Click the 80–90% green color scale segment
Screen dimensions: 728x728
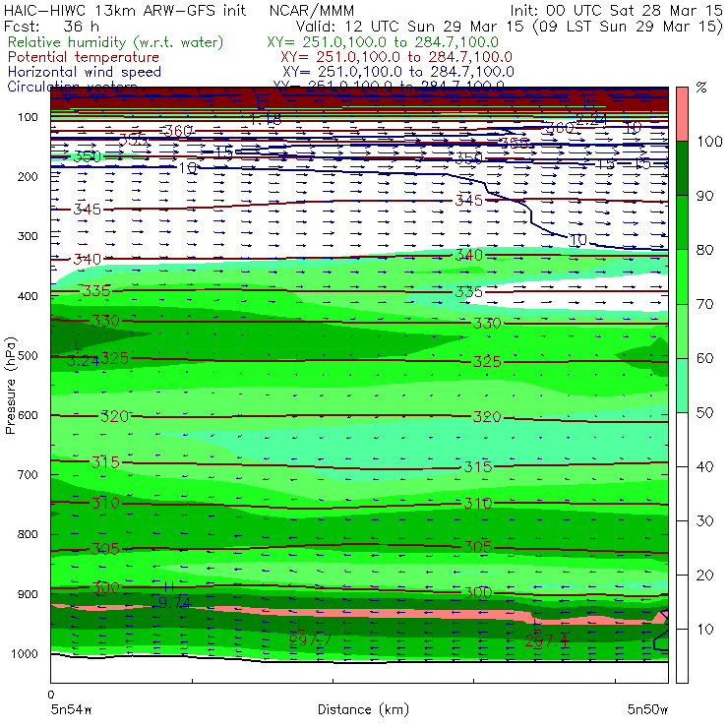(682, 222)
